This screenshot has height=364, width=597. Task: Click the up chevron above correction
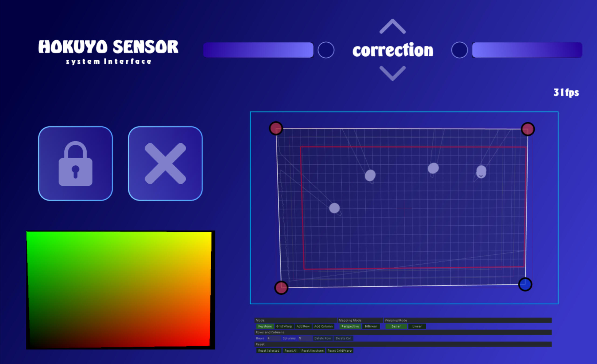pyautogui.click(x=392, y=26)
